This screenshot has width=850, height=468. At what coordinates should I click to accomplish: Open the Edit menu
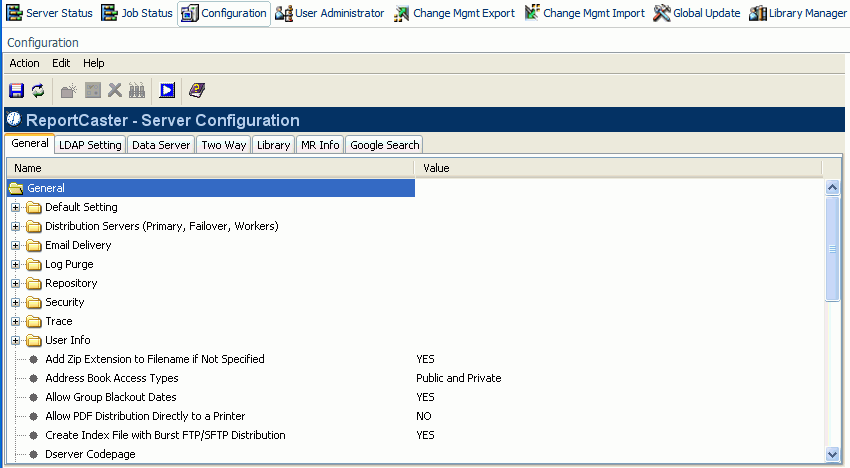coord(61,63)
